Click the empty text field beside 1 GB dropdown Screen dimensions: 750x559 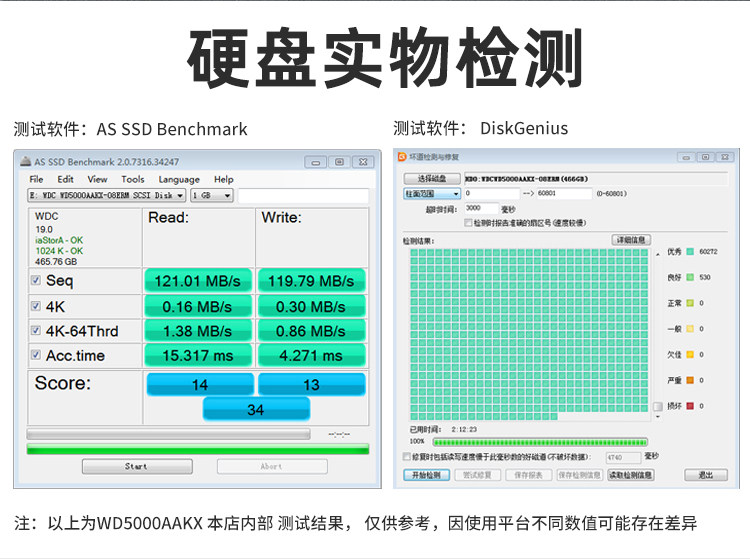click(303, 196)
